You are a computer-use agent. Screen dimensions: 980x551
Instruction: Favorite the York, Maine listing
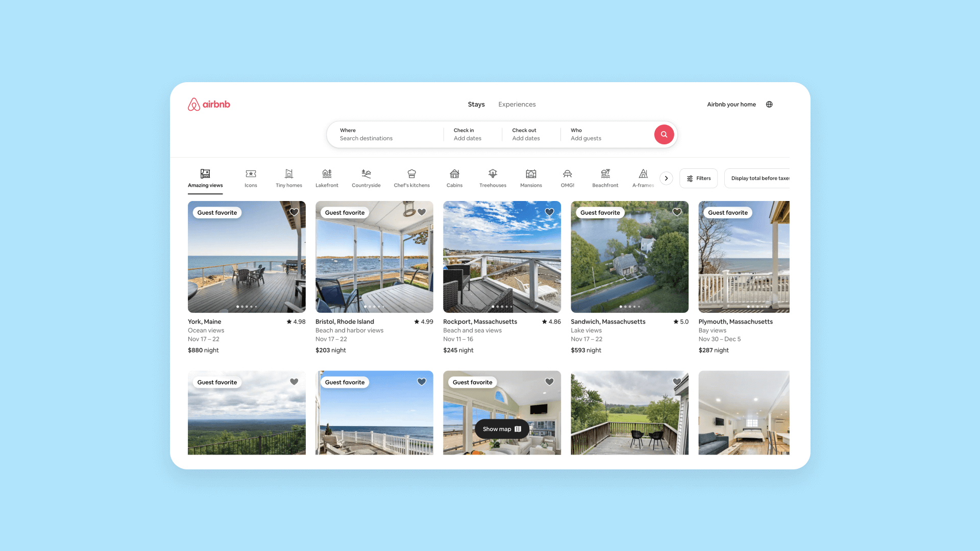(294, 212)
